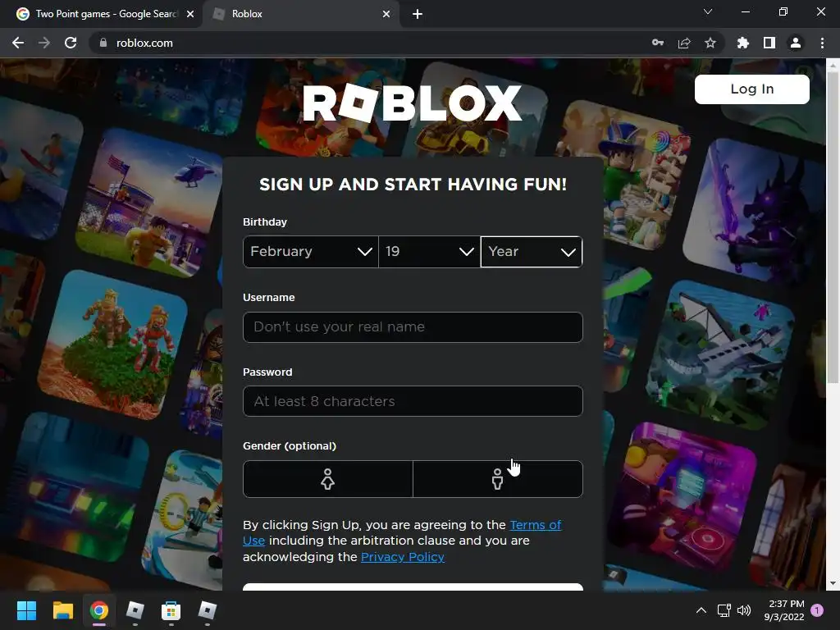Image resolution: width=840 pixels, height=630 pixels.
Task: Click the Log In button
Action: pos(752,89)
